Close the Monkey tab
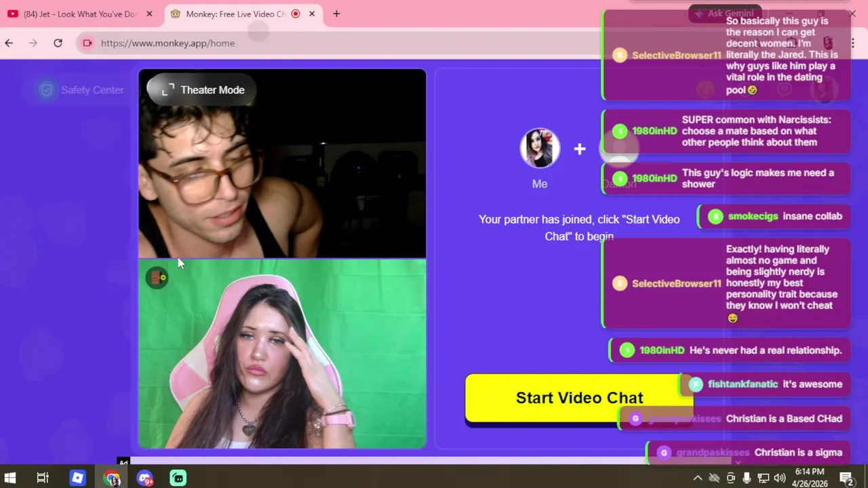Screen dimensions: 868x488 coord(312,14)
